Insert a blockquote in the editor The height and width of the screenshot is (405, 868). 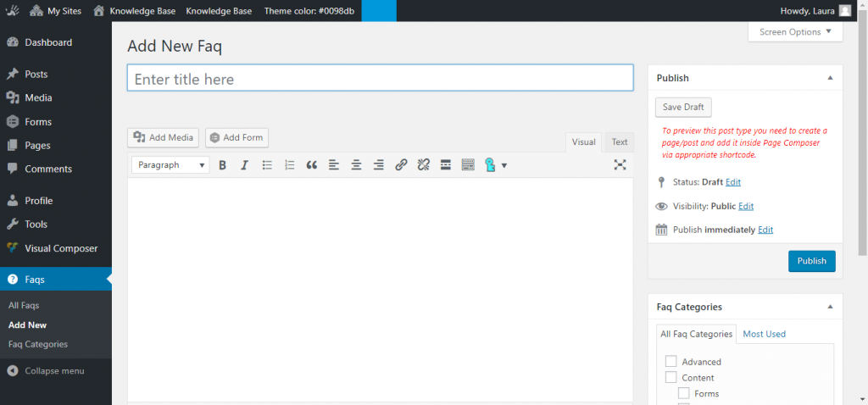click(311, 165)
